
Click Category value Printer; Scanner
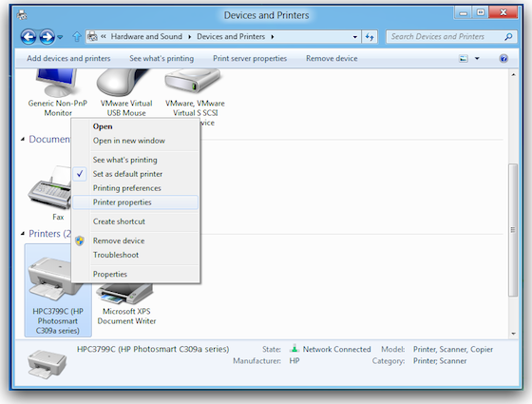point(440,361)
